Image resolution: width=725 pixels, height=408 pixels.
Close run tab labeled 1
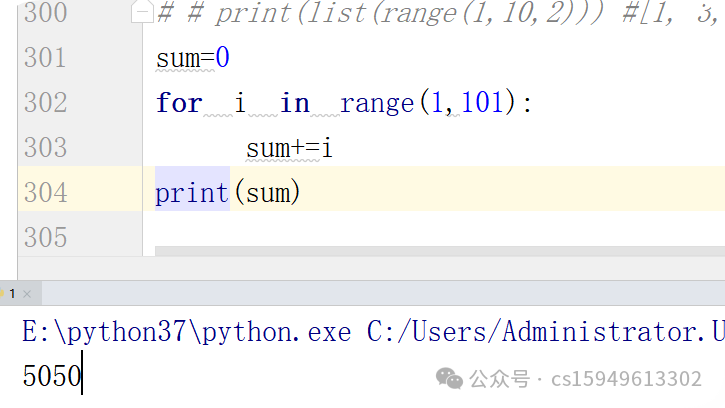click(27, 294)
